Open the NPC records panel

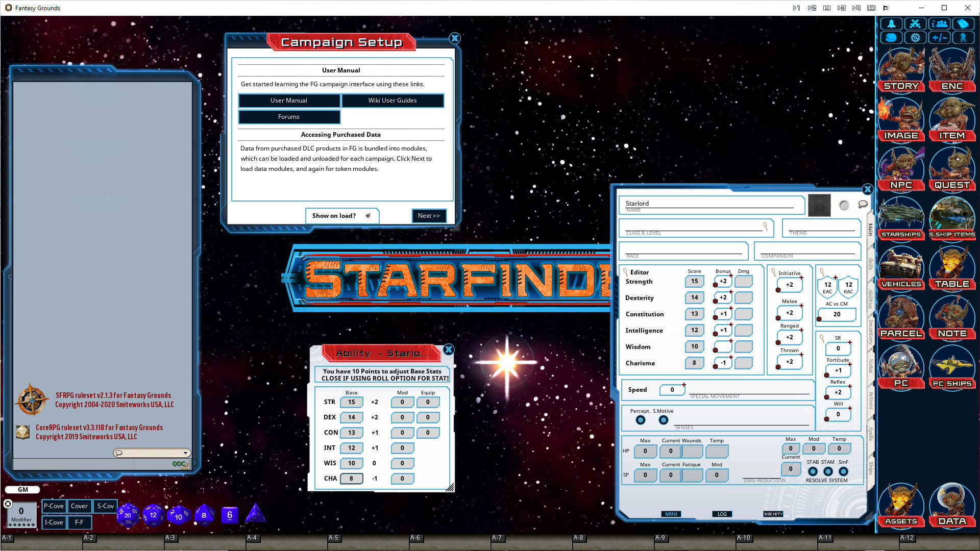pyautogui.click(x=900, y=168)
